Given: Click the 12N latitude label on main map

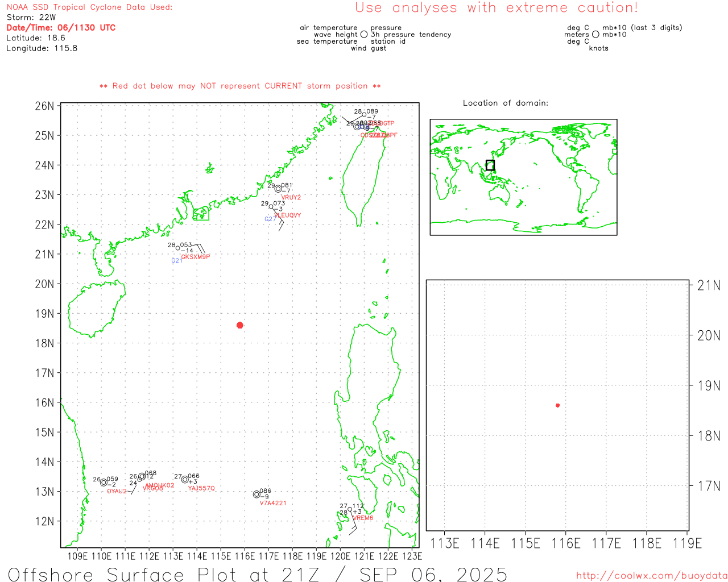Looking at the screenshot, I should tap(44, 522).
